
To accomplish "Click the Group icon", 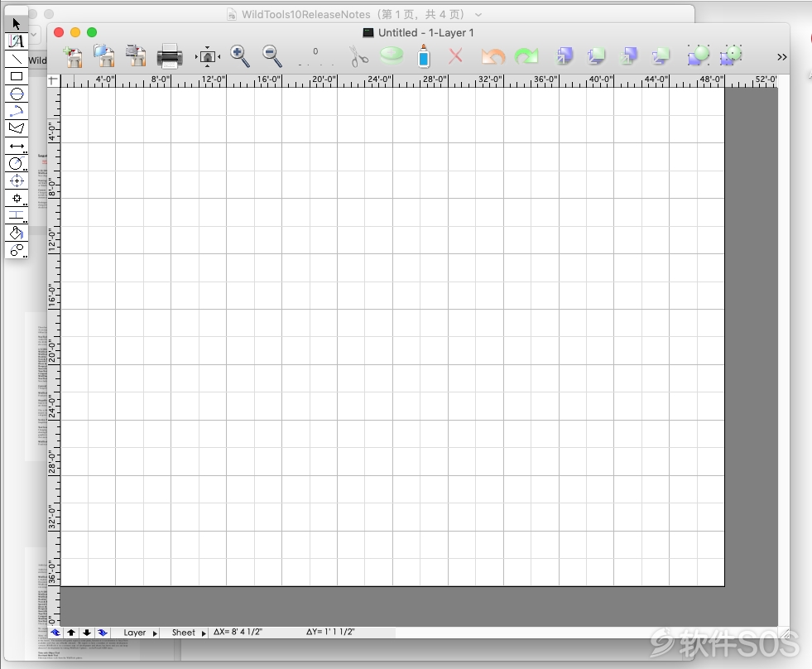I will pyautogui.click(x=698, y=55).
